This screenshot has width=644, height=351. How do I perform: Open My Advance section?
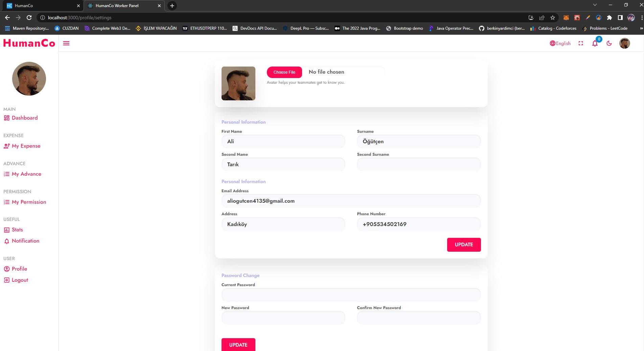(26, 174)
